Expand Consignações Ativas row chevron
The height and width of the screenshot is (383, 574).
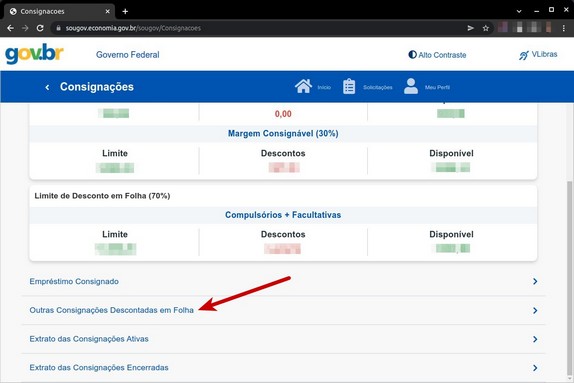535,339
